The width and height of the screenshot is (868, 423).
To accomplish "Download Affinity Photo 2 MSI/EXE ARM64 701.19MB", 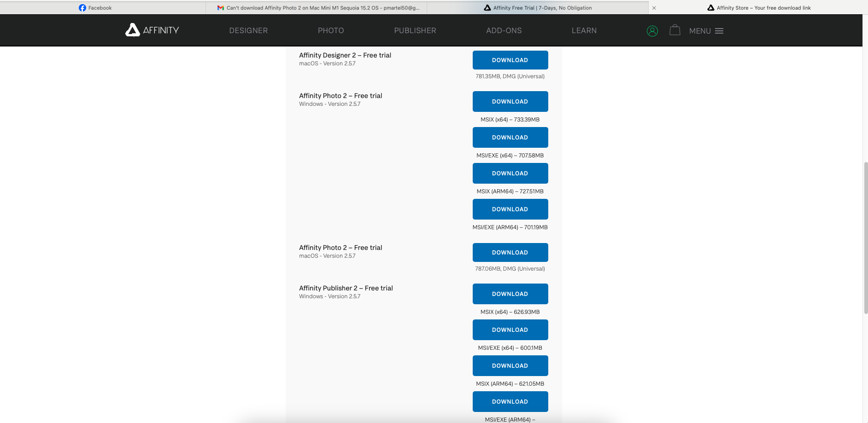I will point(510,209).
